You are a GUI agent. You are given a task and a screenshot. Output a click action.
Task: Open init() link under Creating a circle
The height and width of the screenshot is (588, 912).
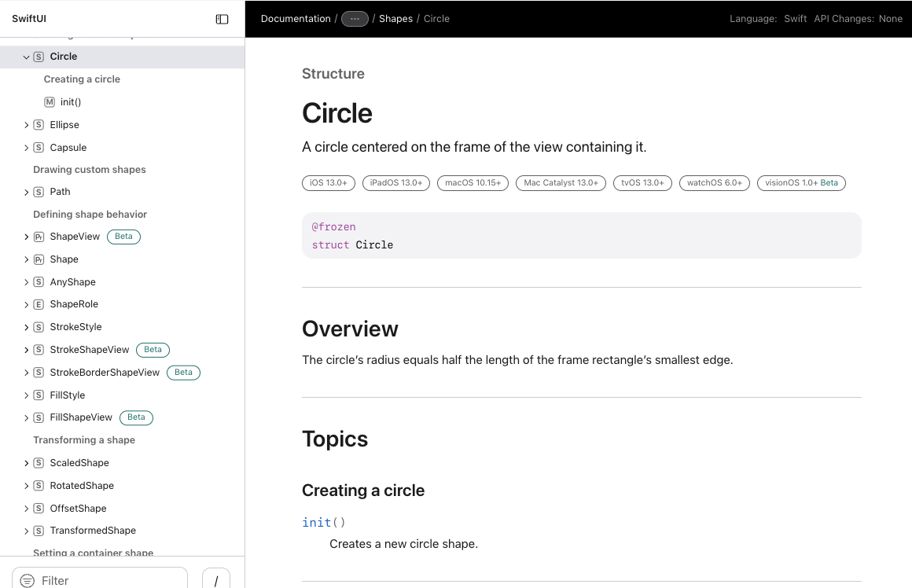[323, 522]
